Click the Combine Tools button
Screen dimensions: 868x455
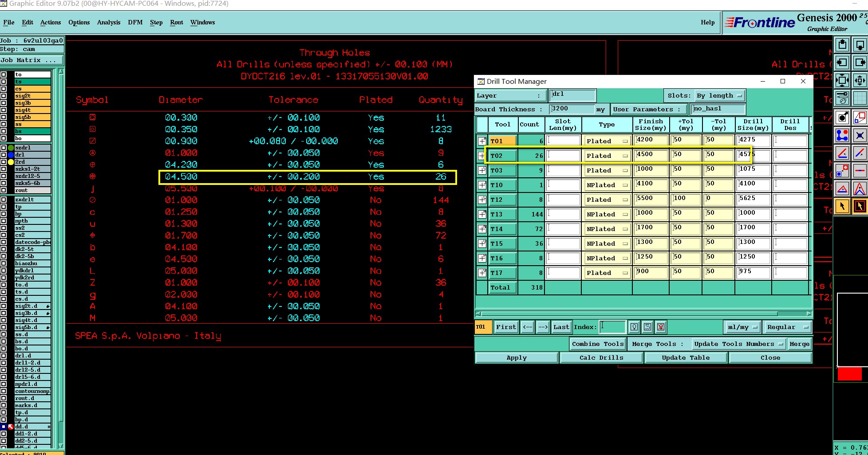[x=598, y=344]
